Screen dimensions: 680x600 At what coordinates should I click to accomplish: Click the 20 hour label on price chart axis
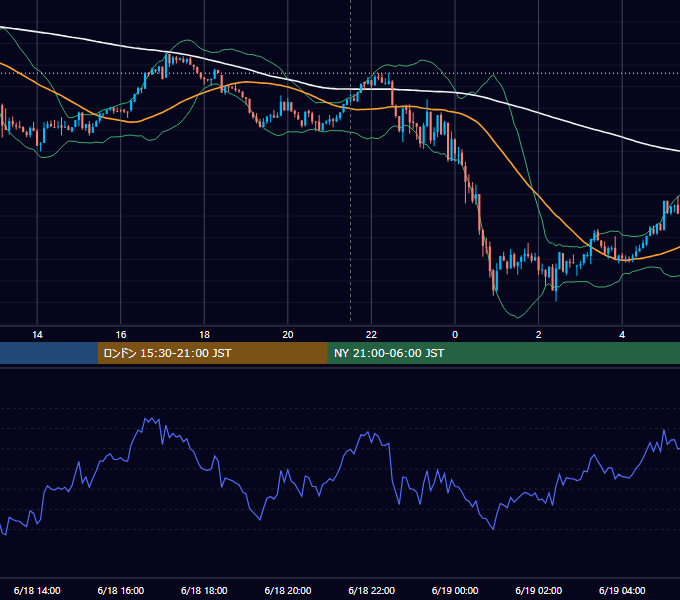(x=288, y=335)
